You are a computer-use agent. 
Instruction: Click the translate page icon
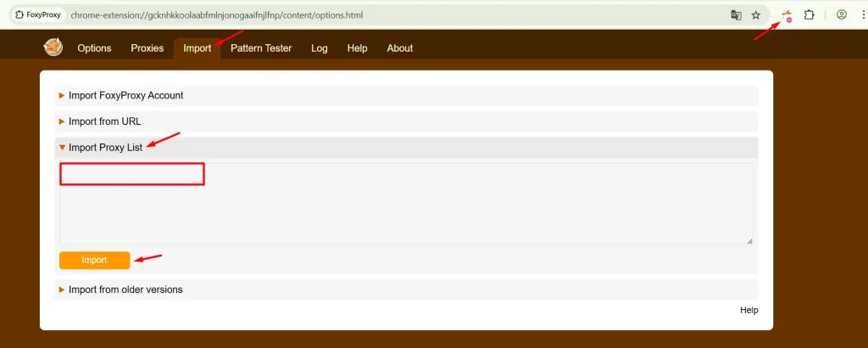click(x=736, y=15)
